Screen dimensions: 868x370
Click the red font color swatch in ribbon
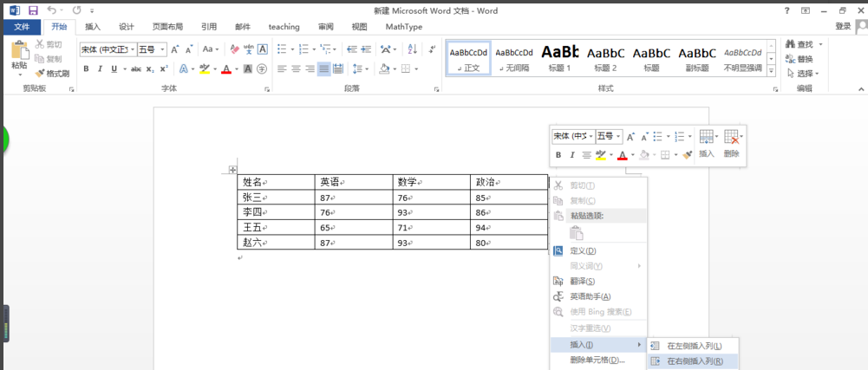[225, 69]
